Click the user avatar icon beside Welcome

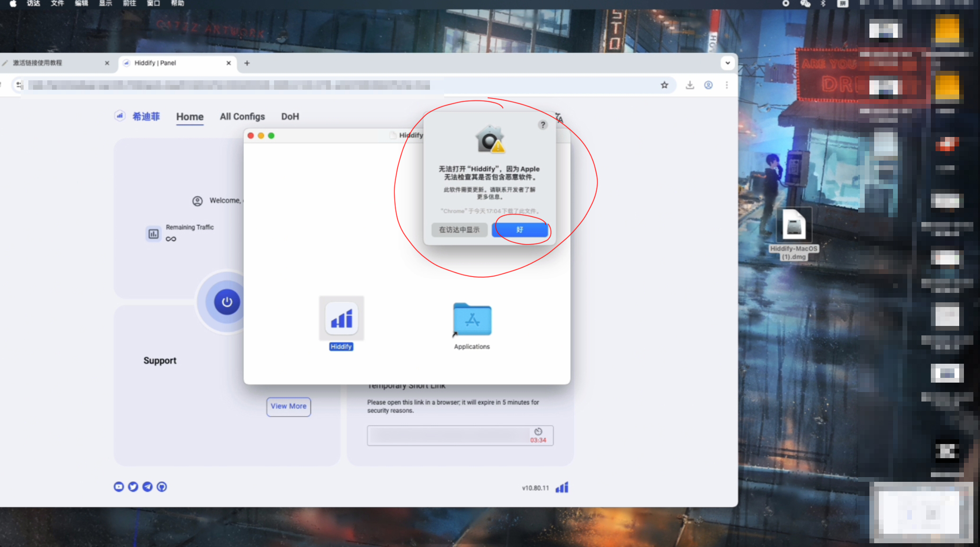click(x=198, y=201)
